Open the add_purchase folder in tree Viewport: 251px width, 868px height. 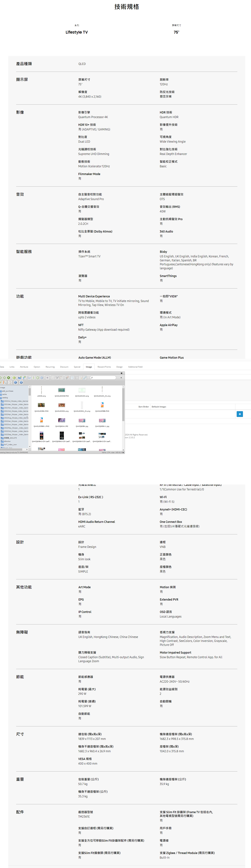click(x=7, y=391)
